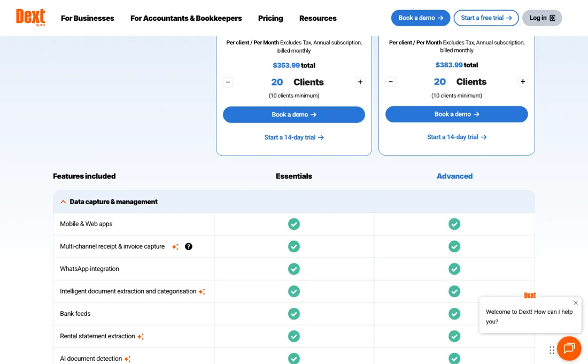Click Essentials checkmark for Multi-channel receipt capture
The width and height of the screenshot is (588, 364).
point(294,246)
